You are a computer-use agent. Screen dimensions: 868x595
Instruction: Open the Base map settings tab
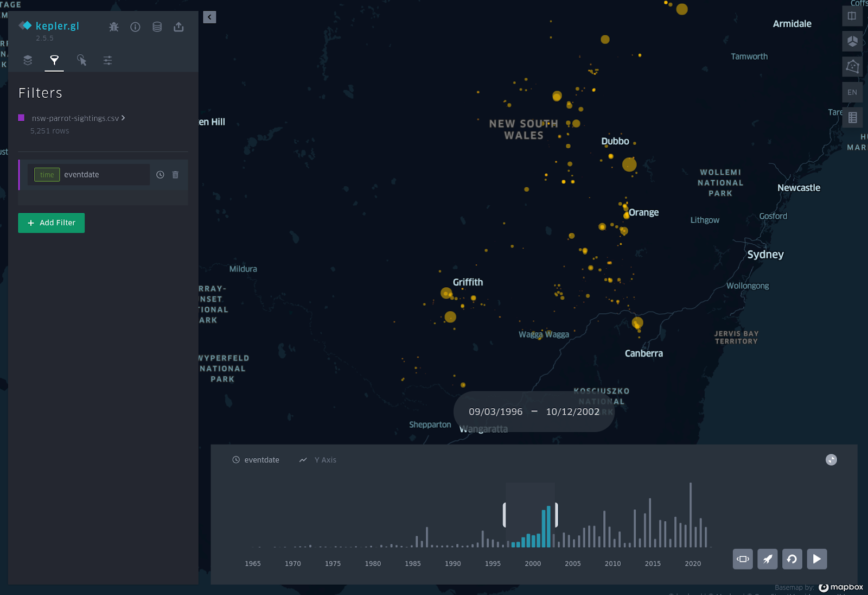(107, 60)
